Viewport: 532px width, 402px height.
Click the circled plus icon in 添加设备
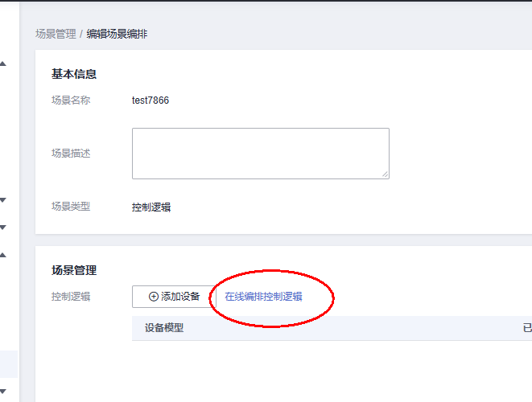[154, 297]
